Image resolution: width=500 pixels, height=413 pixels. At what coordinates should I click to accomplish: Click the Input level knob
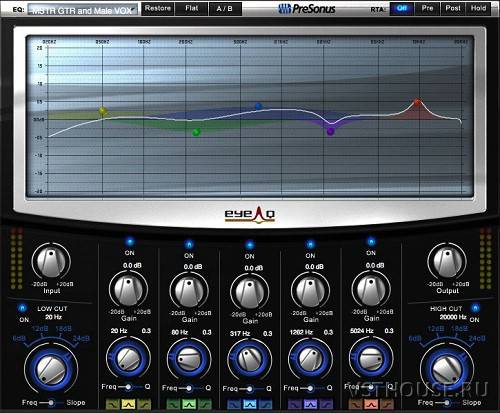pos(51,262)
